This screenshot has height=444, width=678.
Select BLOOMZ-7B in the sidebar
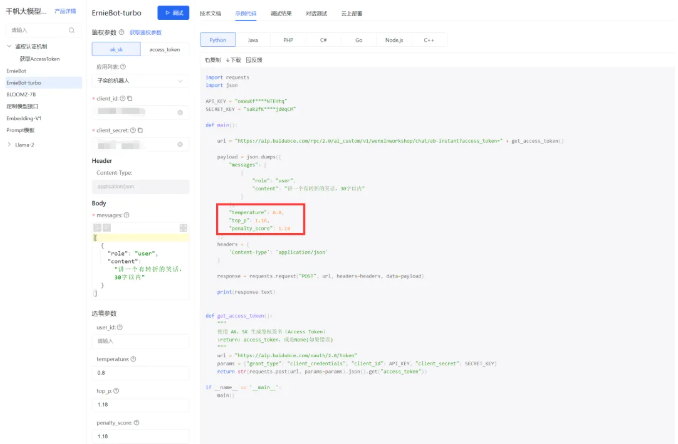pyautogui.click(x=21, y=94)
